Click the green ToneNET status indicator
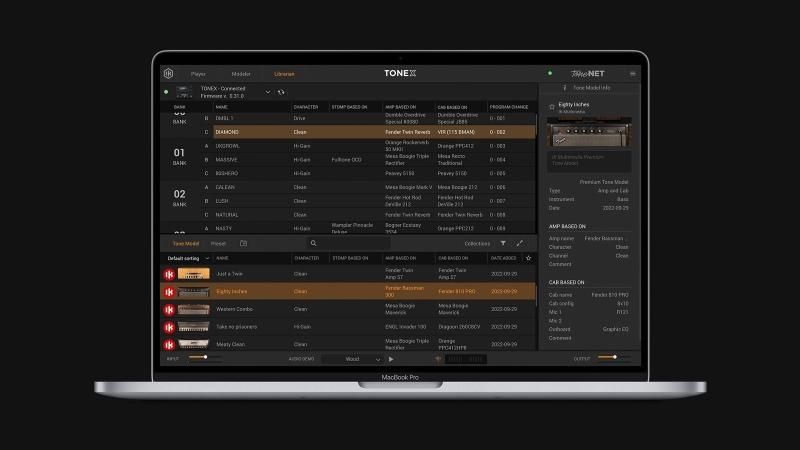The height and width of the screenshot is (450, 800). [550, 73]
